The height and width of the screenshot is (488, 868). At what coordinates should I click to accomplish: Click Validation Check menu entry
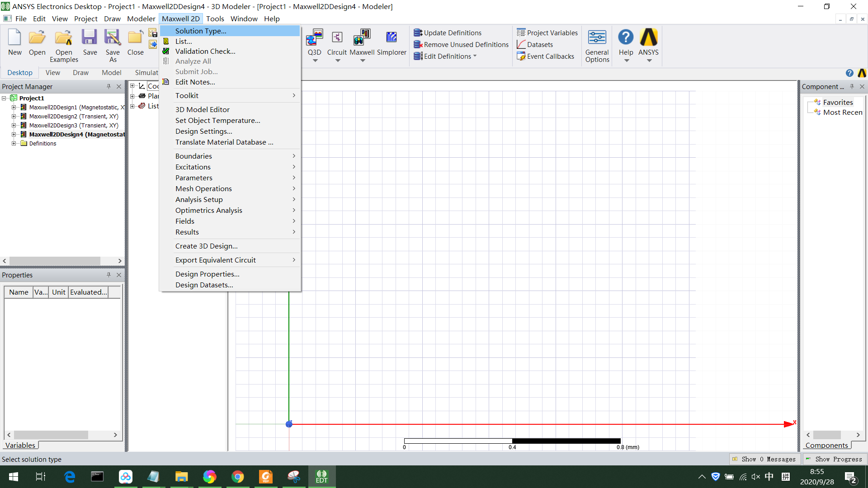tap(205, 51)
